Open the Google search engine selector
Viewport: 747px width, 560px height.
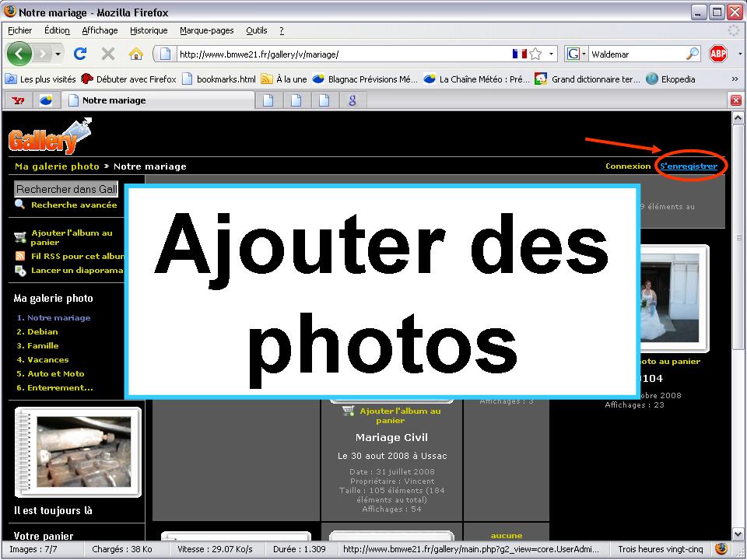(x=577, y=54)
